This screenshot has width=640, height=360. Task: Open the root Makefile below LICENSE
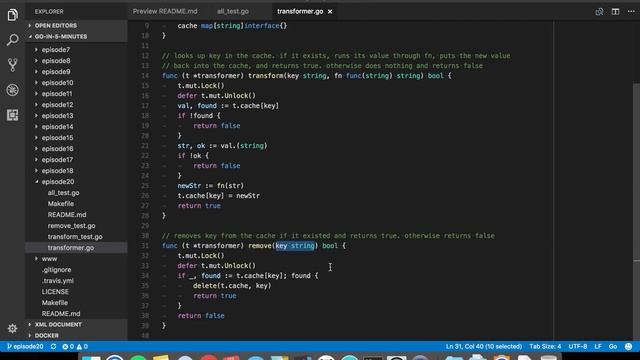coord(76,303)
